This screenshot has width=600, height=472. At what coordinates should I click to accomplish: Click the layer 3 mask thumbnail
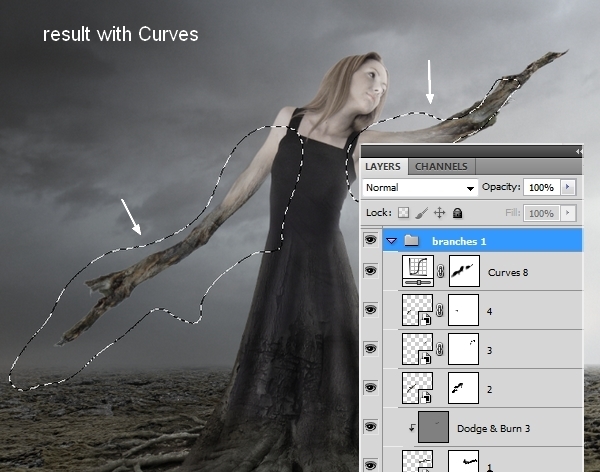[463, 349]
